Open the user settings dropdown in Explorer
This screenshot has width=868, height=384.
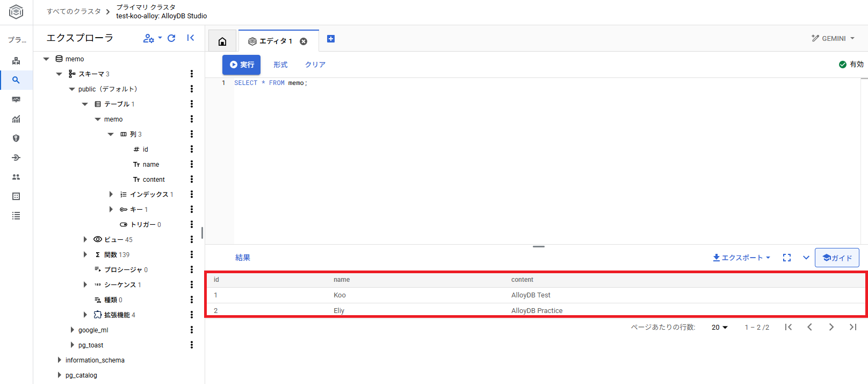click(x=153, y=38)
